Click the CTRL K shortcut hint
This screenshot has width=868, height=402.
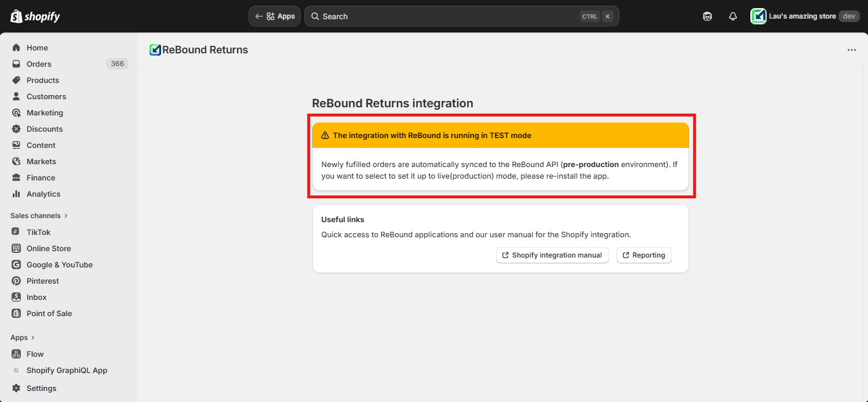[x=597, y=16]
